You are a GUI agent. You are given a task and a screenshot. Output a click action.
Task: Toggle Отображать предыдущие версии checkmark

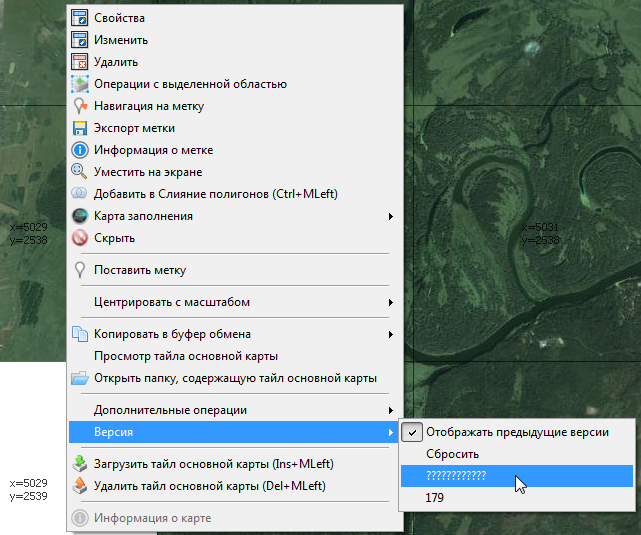(x=412, y=432)
